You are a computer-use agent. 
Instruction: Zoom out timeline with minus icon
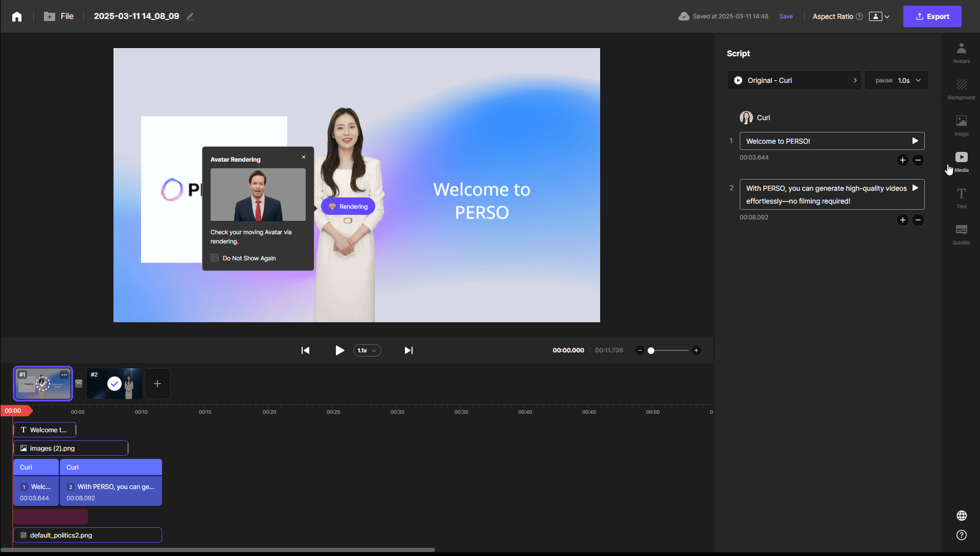(640, 350)
